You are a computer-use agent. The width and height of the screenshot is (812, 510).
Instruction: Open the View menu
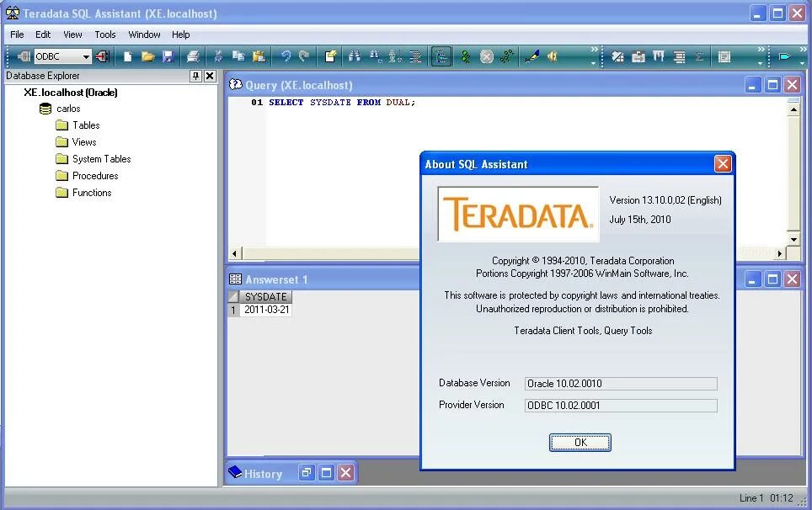[72, 35]
